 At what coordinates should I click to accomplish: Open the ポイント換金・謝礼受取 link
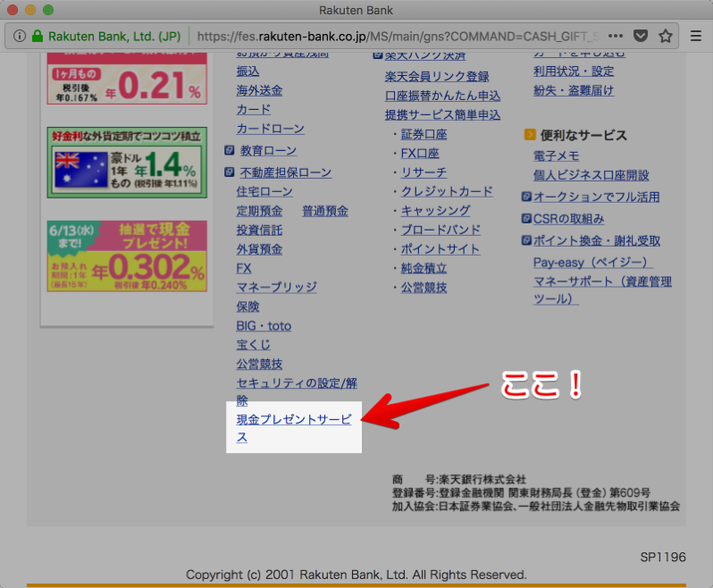pyautogui.click(x=597, y=240)
